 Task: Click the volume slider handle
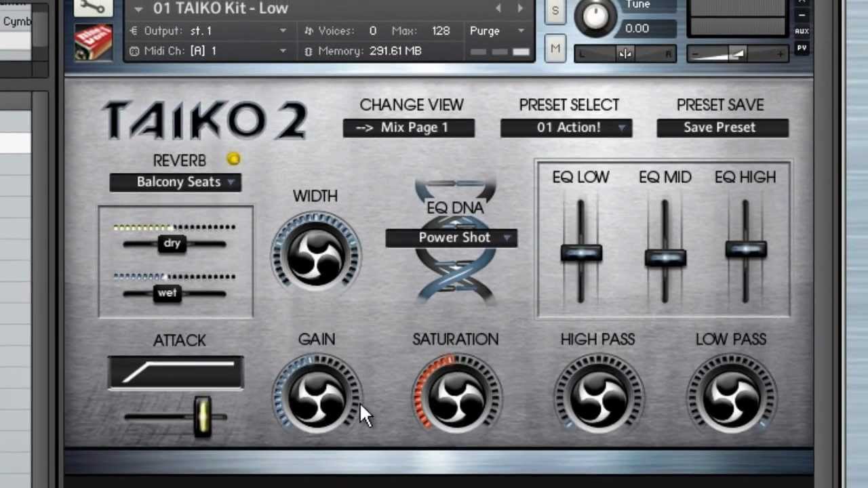[x=737, y=54]
